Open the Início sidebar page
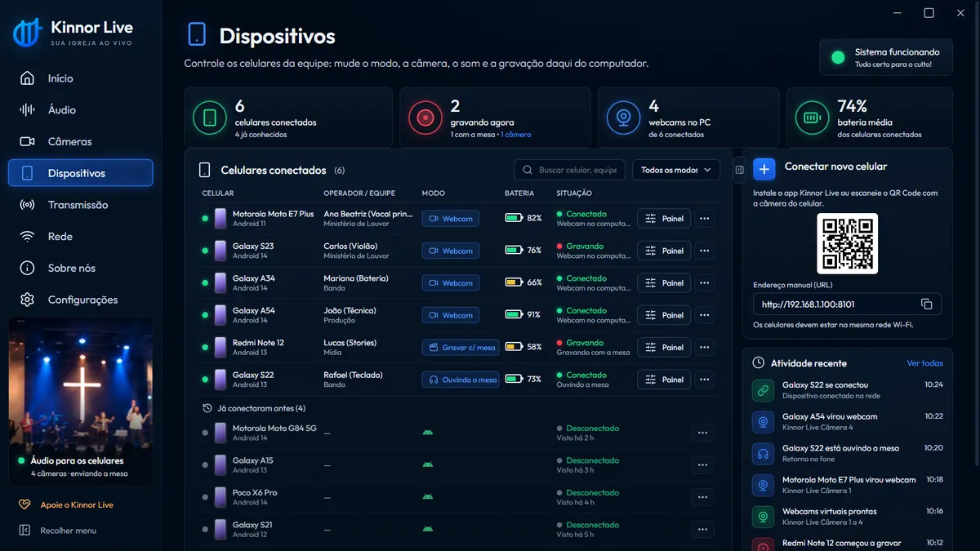 coord(80,78)
